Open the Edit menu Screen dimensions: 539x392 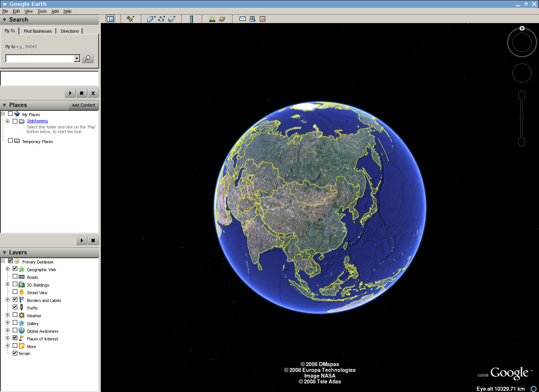point(16,11)
